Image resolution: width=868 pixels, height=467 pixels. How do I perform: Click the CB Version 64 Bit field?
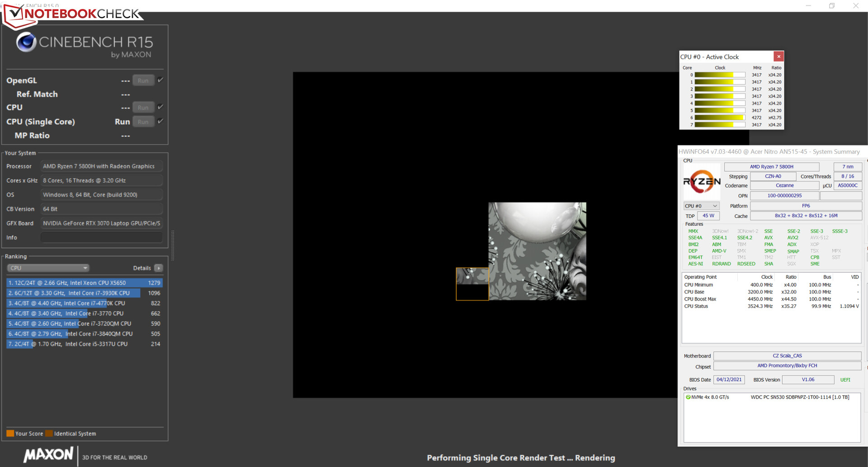click(102, 209)
